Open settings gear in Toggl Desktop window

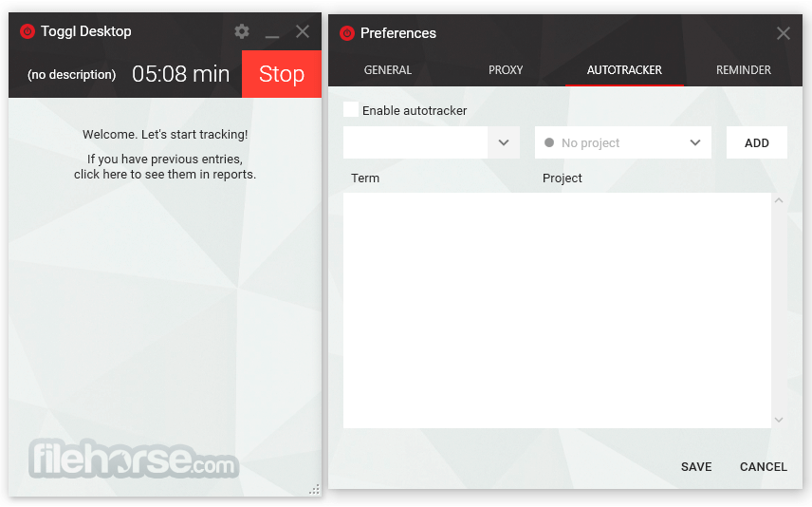tap(241, 31)
